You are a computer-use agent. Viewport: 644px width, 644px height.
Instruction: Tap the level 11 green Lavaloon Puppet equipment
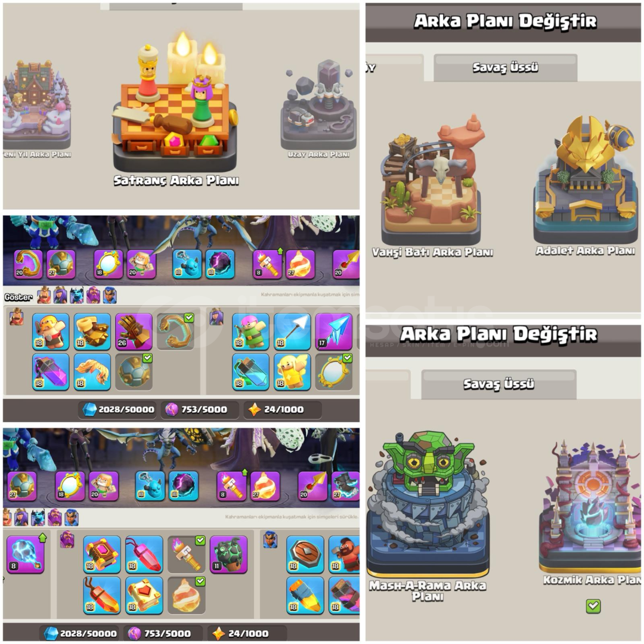click(228, 554)
